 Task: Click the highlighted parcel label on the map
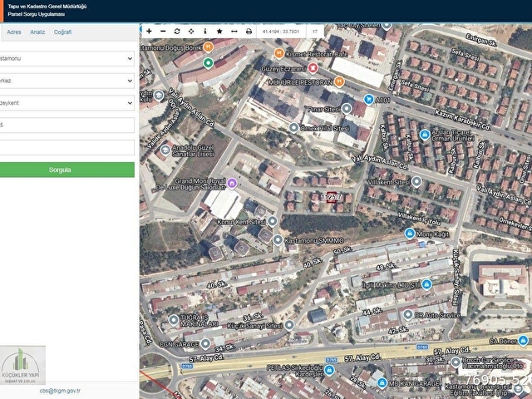331,197
